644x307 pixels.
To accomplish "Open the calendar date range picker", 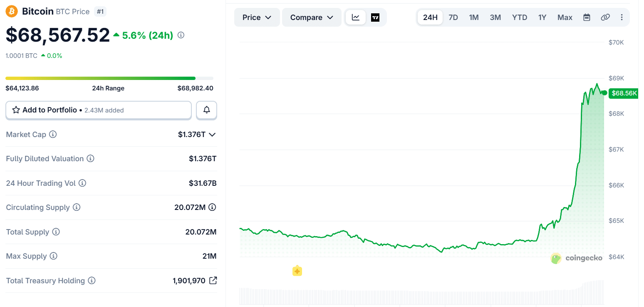I will point(587,17).
